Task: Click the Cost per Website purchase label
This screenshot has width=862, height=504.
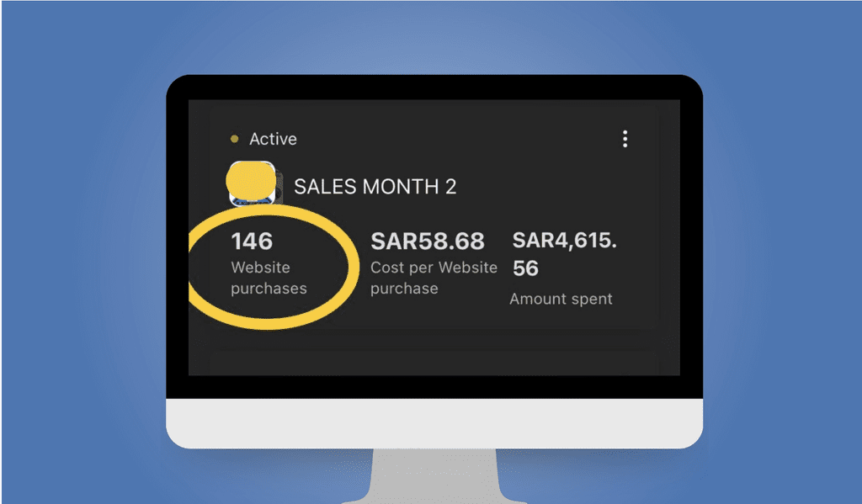Action: tap(434, 278)
